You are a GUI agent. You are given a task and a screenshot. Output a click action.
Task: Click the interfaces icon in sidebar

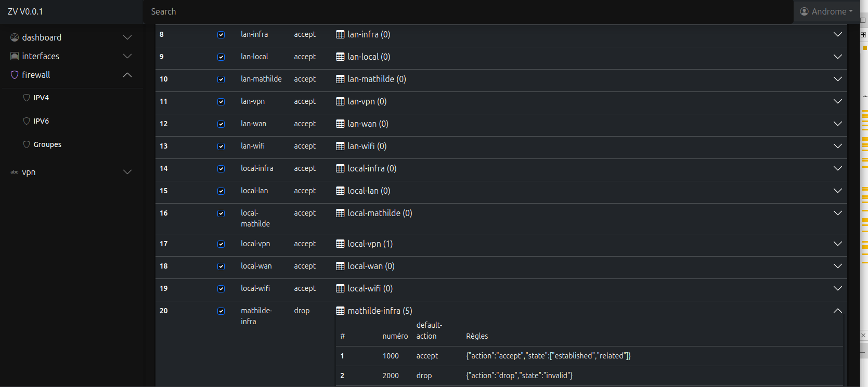tap(15, 56)
